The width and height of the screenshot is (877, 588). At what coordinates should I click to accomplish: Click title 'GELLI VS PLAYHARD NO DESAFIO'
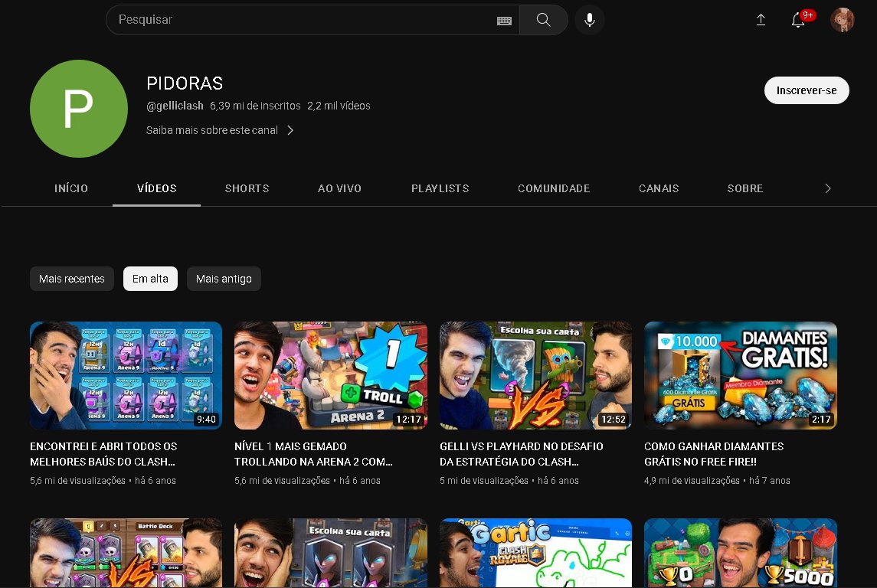click(x=522, y=454)
